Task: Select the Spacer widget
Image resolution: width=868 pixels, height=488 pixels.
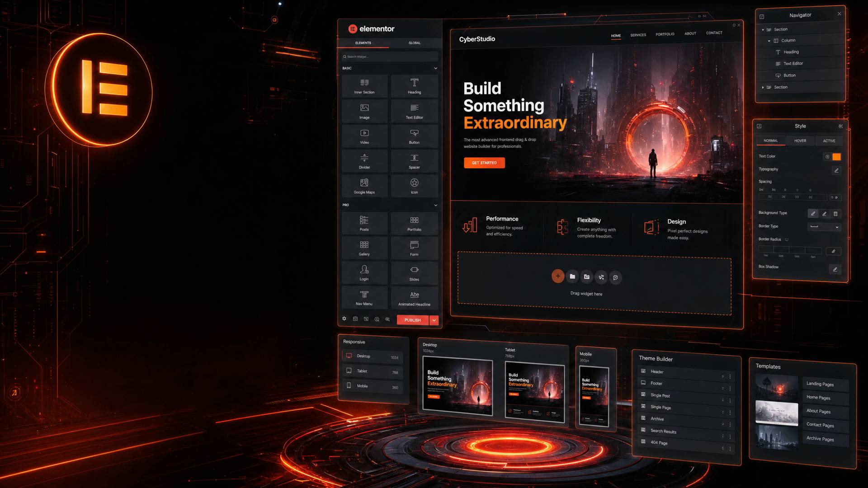Action: coord(414,161)
